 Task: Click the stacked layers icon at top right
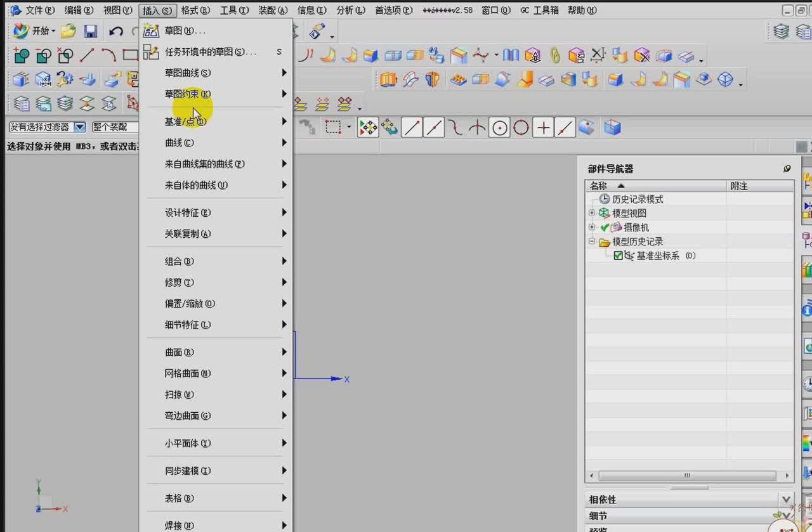[782, 32]
